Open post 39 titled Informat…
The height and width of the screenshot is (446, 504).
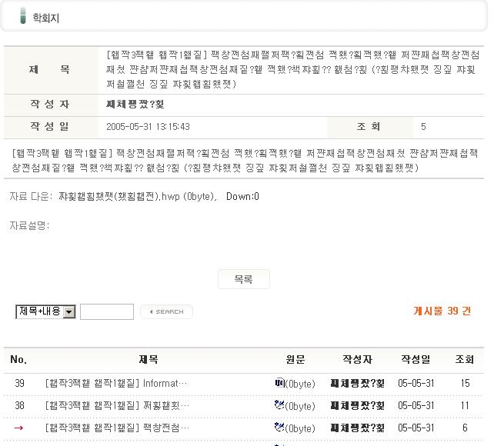coord(115,383)
